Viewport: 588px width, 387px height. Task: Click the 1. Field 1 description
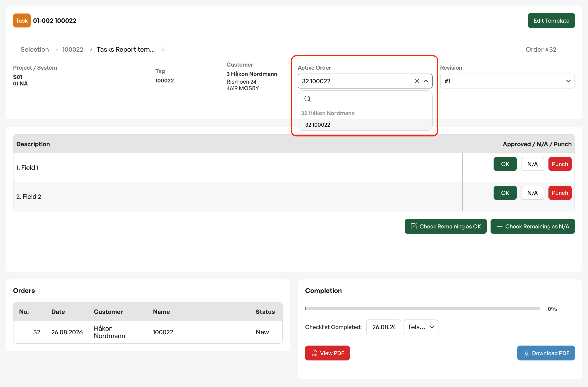pyautogui.click(x=27, y=168)
